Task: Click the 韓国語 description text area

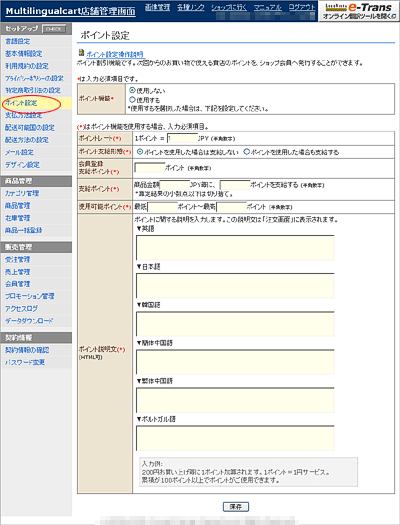Action: 235,324
